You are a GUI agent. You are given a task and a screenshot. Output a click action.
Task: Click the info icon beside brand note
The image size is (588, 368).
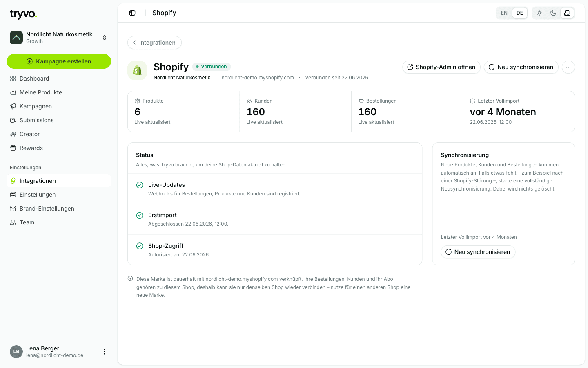pos(130,279)
